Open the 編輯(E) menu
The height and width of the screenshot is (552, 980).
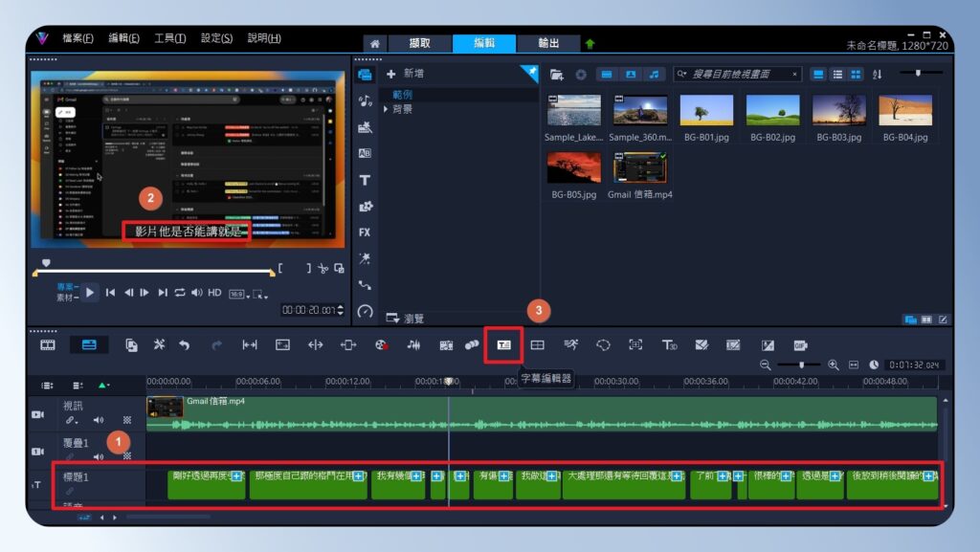123,38
